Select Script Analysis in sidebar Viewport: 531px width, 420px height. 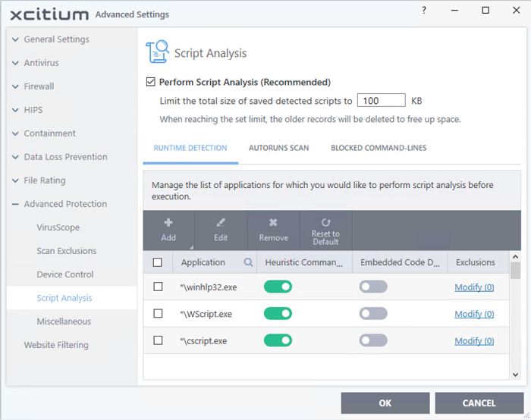[x=64, y=298]
